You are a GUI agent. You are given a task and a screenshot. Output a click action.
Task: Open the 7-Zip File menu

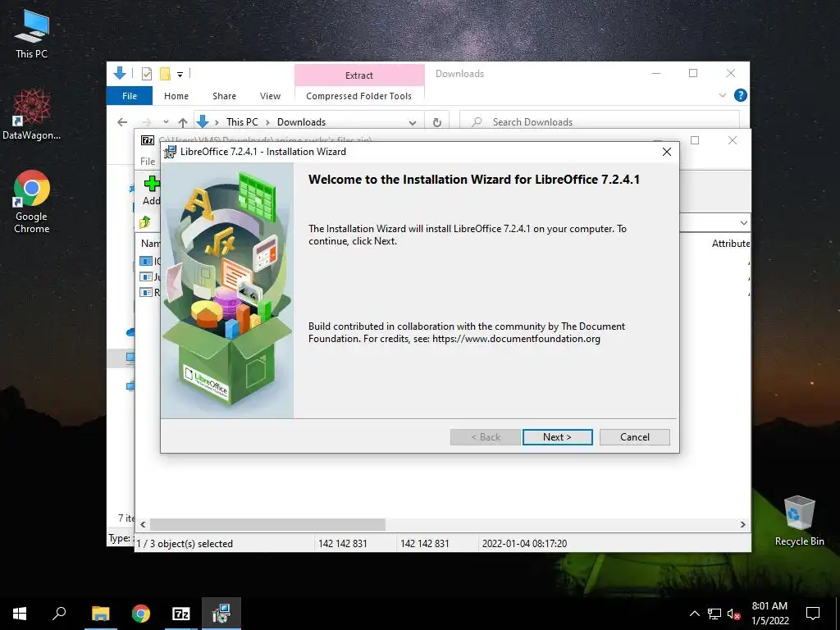(148, 162)
